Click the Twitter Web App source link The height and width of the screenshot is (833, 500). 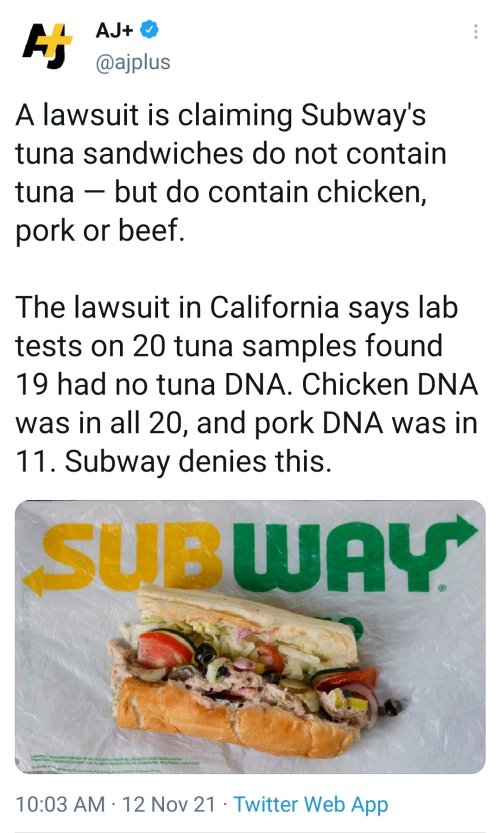311,804
